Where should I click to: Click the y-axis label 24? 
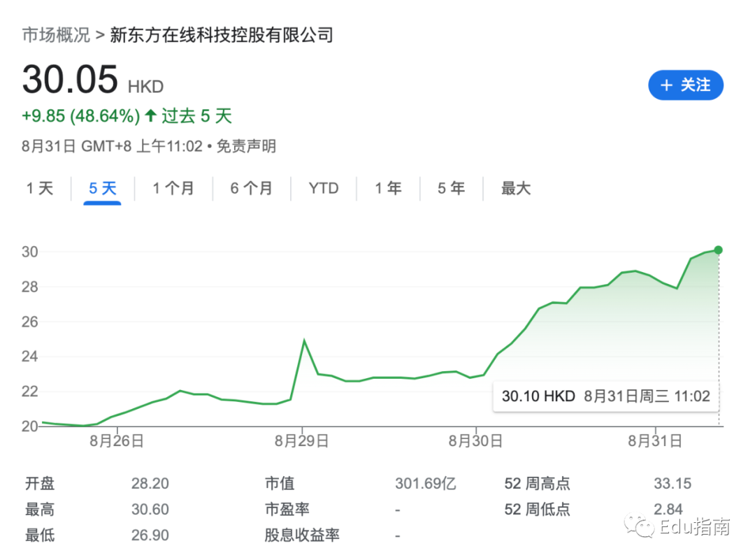click(x=30, y=357)
